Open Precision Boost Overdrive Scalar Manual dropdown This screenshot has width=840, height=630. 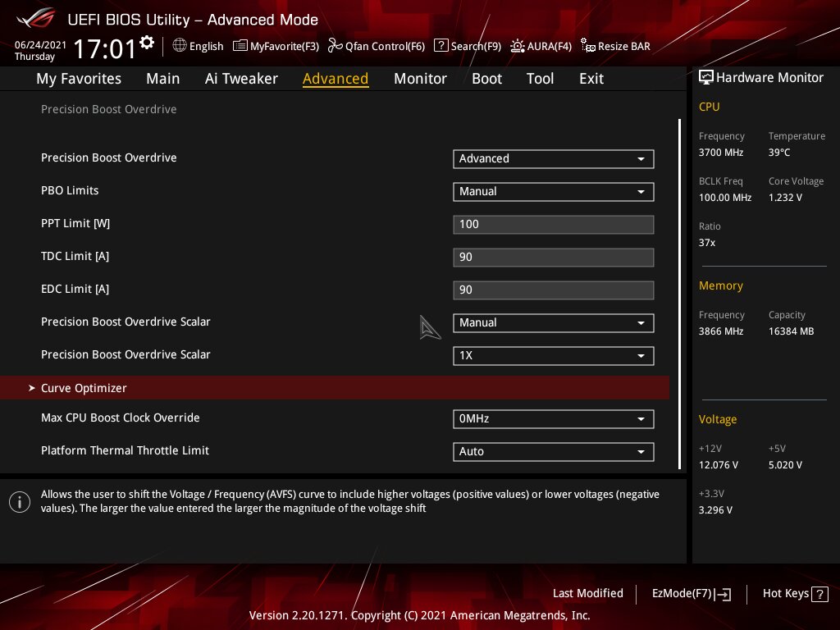(x=554, y=323)
